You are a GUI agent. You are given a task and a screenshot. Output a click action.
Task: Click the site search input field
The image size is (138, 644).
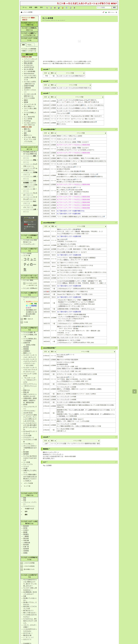(104, 8)
